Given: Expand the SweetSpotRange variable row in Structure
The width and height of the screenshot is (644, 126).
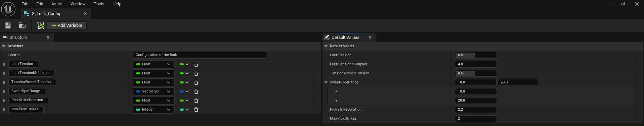Looking at the screenshot, I should click(x=4, y=91).
